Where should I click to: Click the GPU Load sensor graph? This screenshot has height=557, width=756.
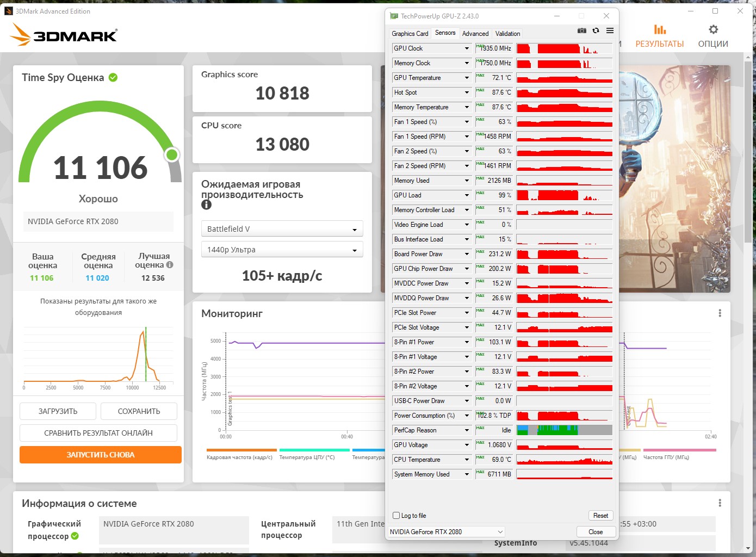(565, 195)
